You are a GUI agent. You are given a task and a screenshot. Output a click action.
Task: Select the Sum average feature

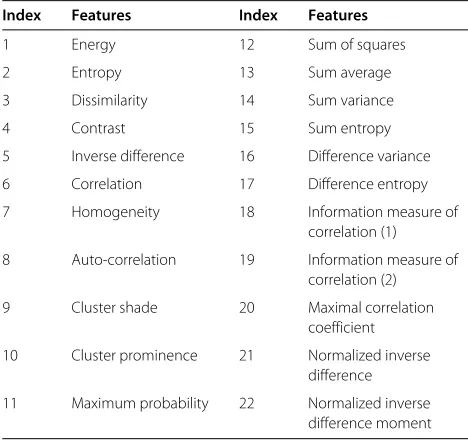349,73
